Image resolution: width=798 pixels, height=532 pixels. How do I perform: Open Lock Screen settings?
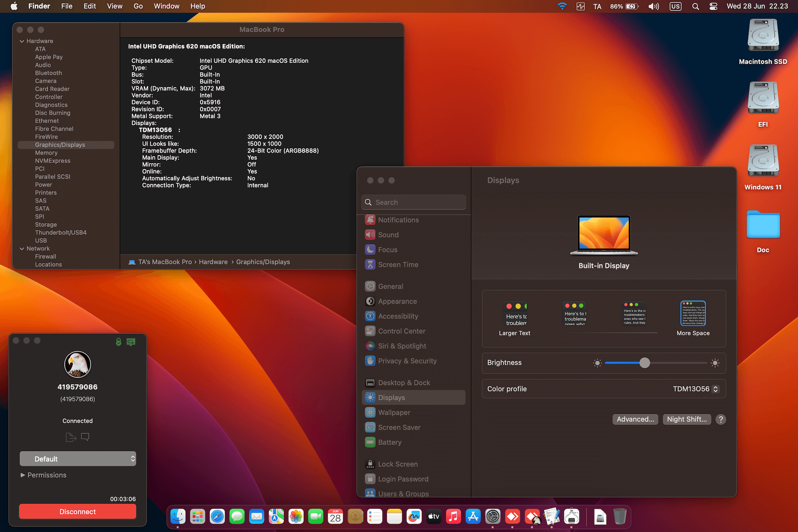414,464
